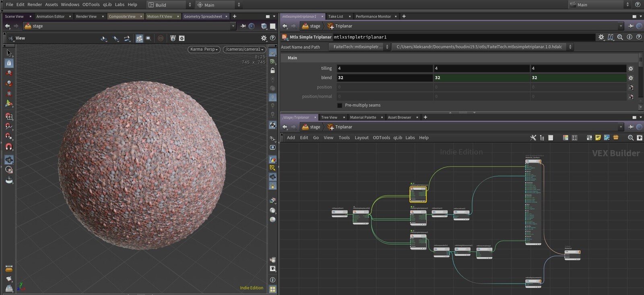Switch to the Geometry Spreadsheet tab

[x=203, y=17]
